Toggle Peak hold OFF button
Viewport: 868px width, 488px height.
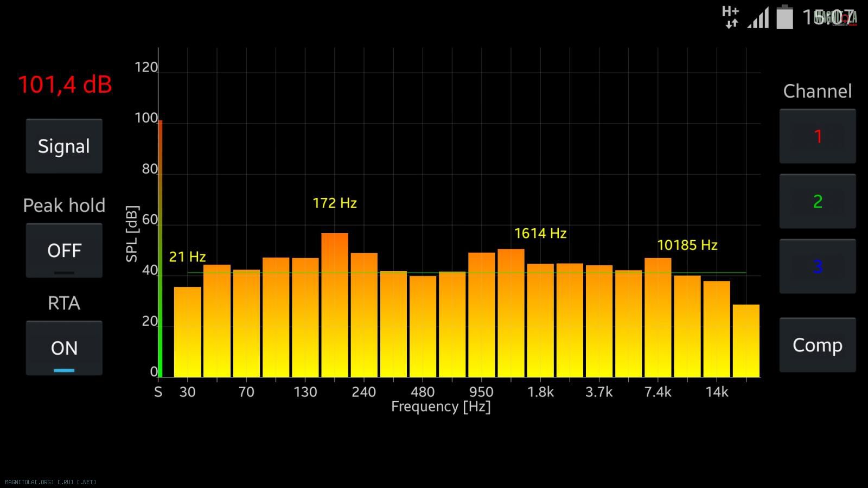[x=64, y=251]
